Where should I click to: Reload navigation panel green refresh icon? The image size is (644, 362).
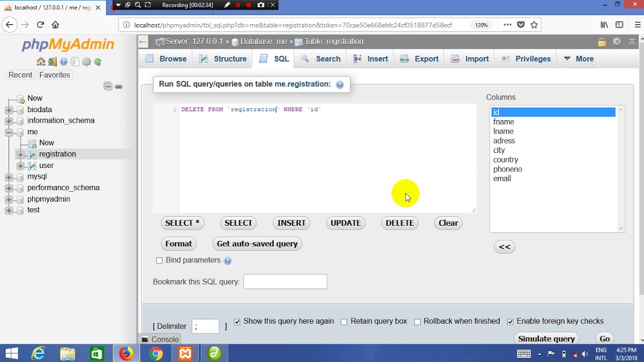coord(98,62)
